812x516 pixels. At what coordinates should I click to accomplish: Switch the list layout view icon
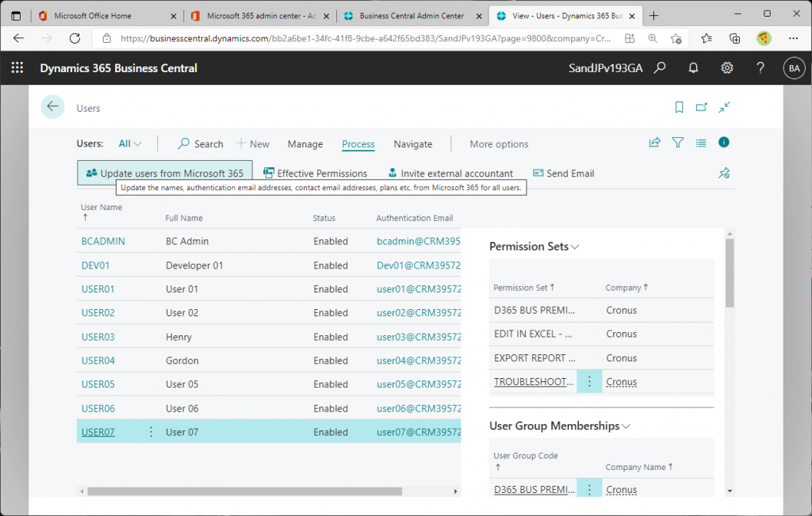coord(701,143)
